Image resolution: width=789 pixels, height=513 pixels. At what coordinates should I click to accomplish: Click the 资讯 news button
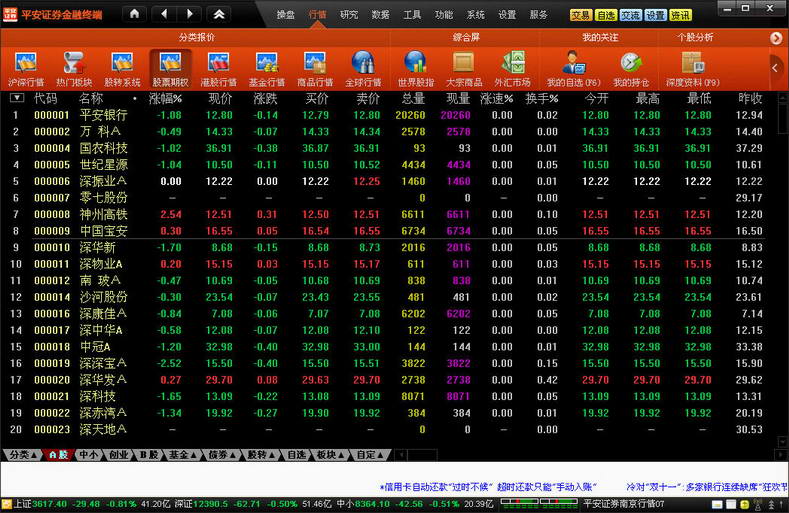(680, 16)
